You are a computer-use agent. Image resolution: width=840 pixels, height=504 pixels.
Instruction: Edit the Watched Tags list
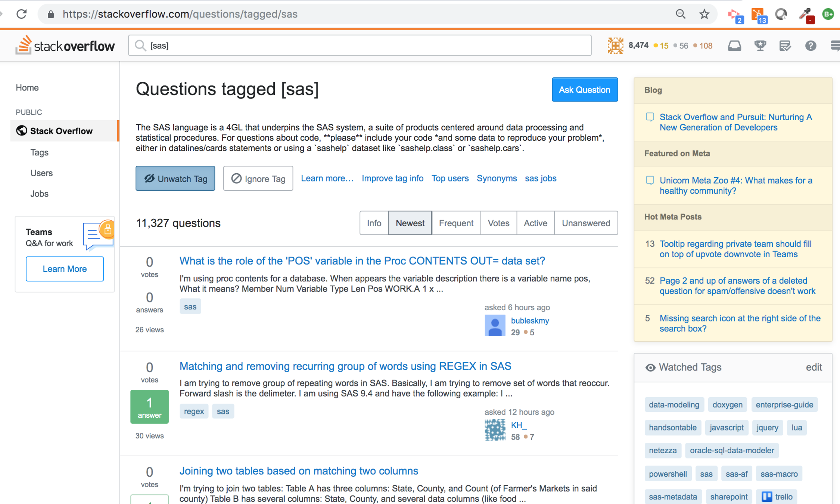pyautogui.click(x=813, y=367)
